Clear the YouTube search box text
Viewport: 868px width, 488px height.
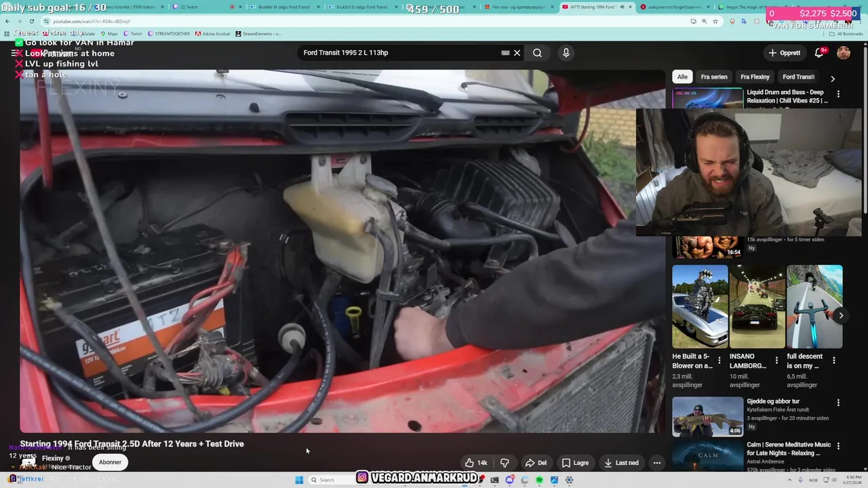(x=517, y=53)
